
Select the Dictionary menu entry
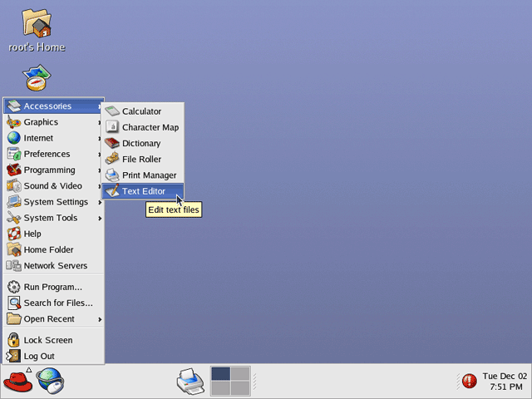click(143, 143)
